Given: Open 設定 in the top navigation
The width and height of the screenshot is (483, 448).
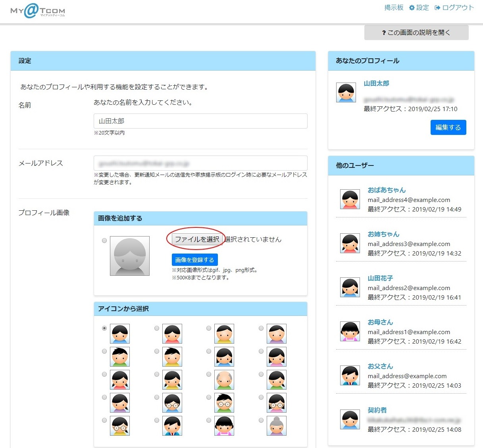Looking at the screenshot, I should pos(419,8).
